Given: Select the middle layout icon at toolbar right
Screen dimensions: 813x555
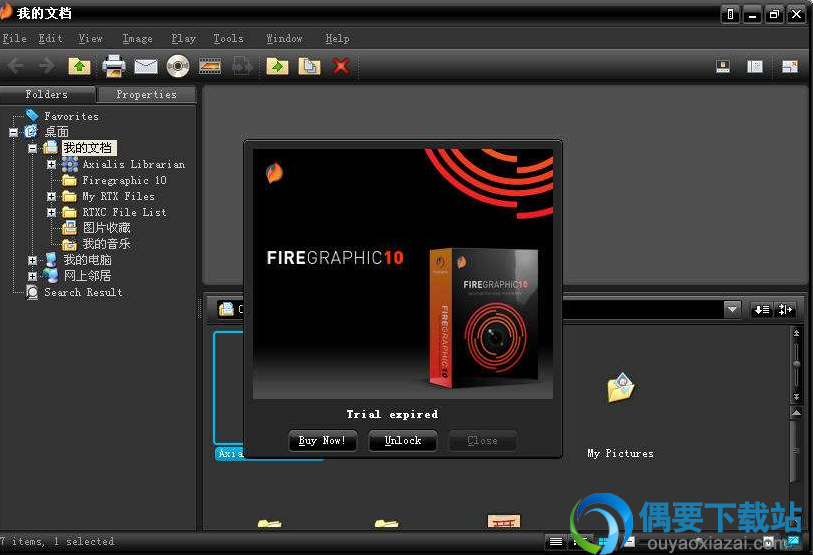Looking at the screenshot, I should 755,66.
